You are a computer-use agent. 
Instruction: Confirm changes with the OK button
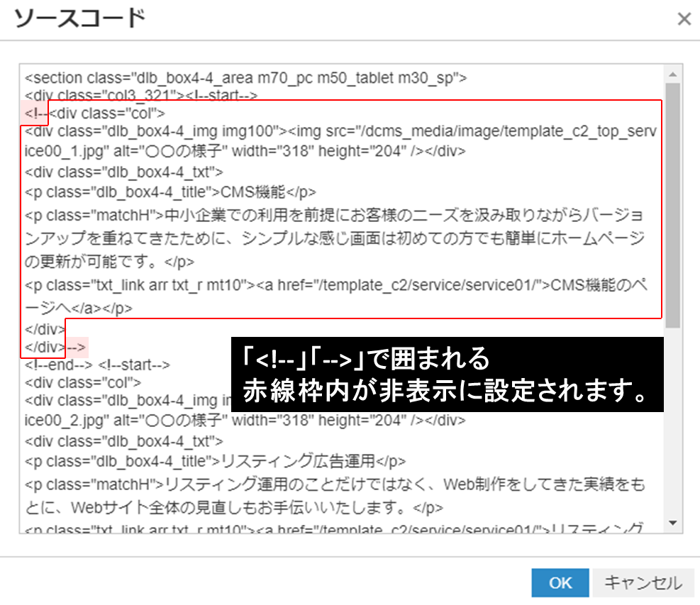[560, 583]
